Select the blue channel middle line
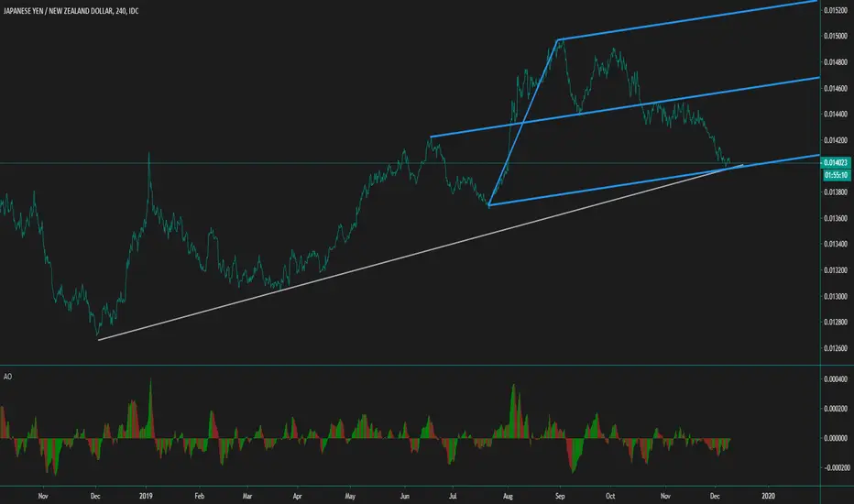This screenshot has width=854, height=504. coord(625,107)
